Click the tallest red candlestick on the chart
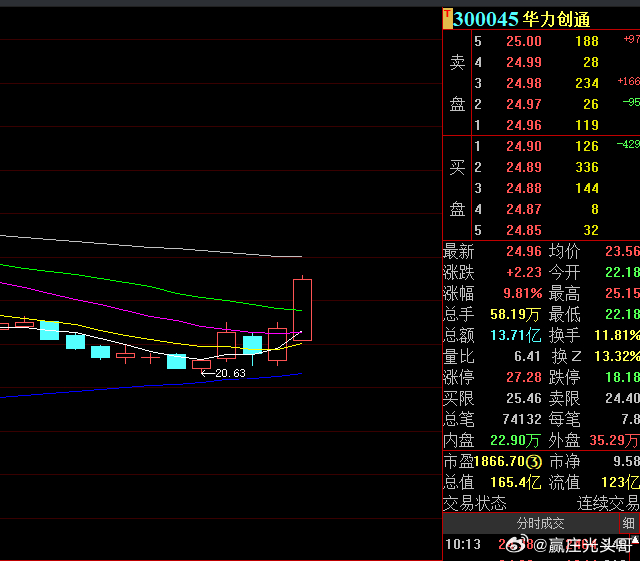 (302, 310)
